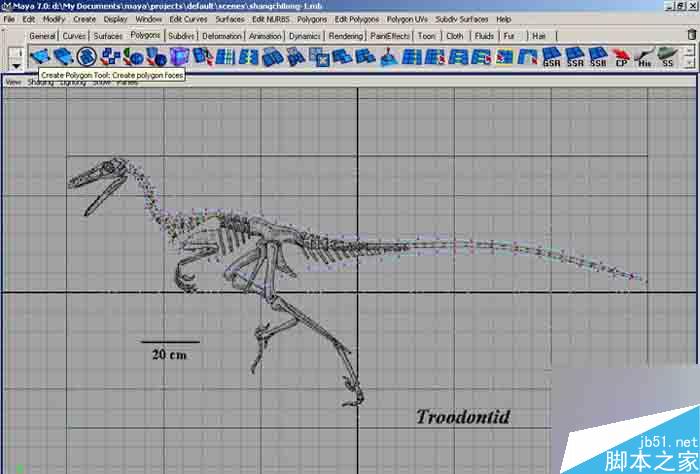
Task: Open the Edit Polygons menu
Action: pyautogui.click(x=357, y=19)
